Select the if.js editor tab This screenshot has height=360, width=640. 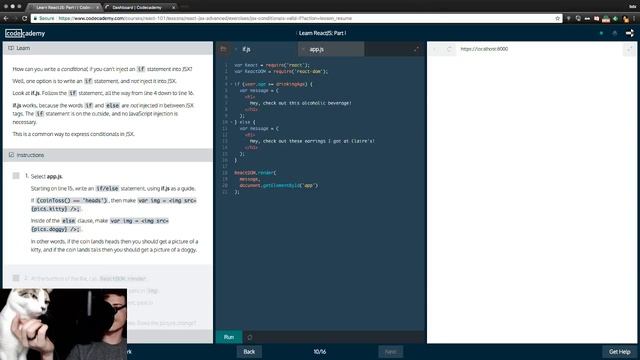[x=264, y=49]
